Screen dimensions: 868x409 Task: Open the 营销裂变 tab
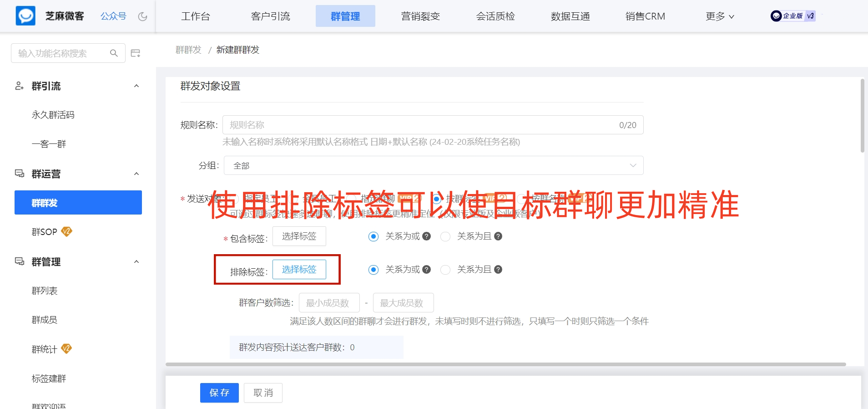(x=420, y=16)
